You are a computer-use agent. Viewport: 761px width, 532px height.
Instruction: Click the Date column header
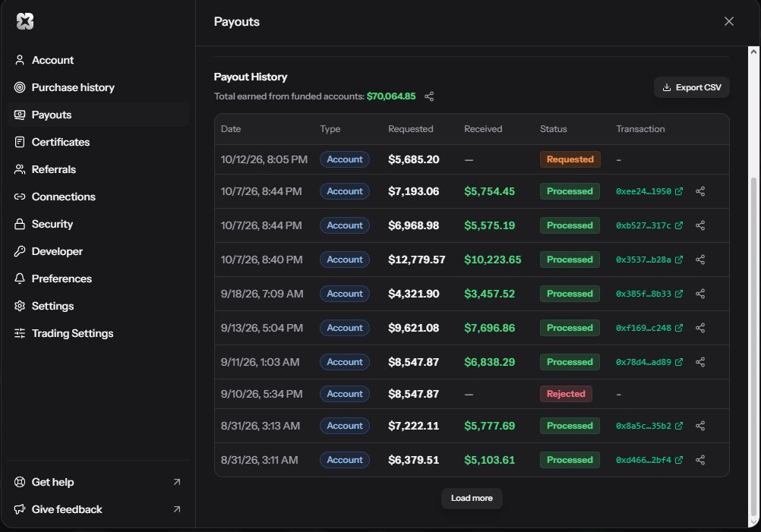point(231,129)
